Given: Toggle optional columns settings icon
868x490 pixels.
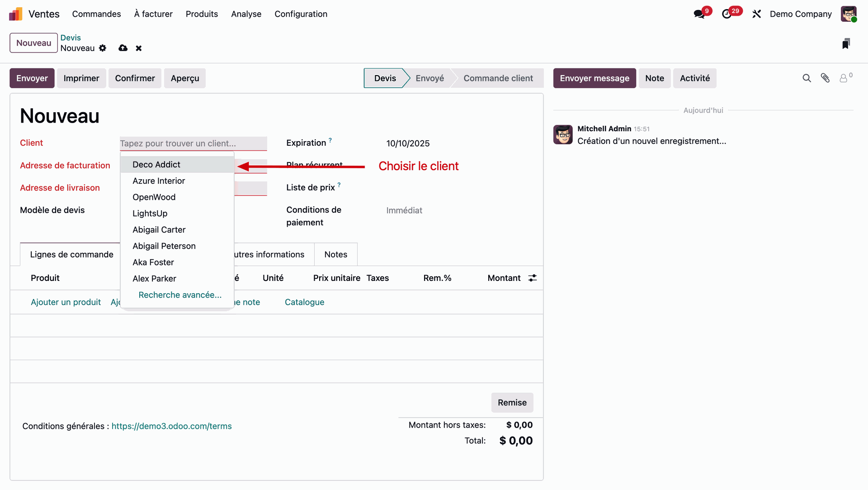Looking at the screenshot, I should pyautogui.click(x=533, y=278).
